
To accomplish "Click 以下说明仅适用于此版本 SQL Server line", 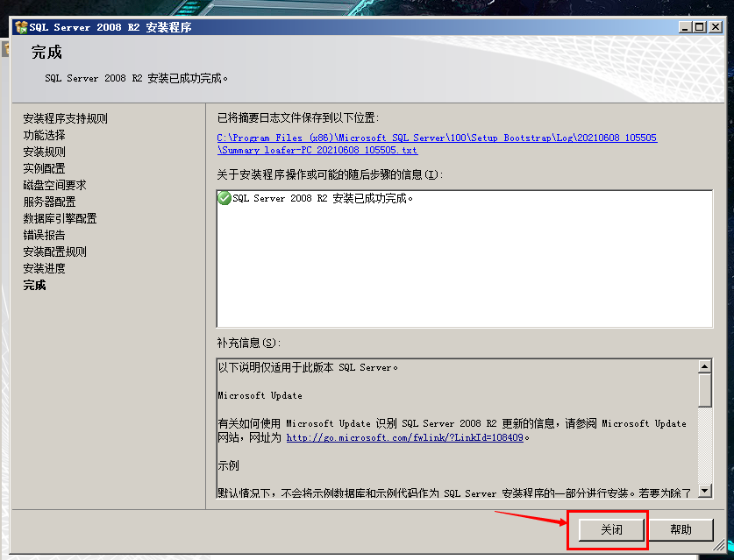I will [308, 367].
